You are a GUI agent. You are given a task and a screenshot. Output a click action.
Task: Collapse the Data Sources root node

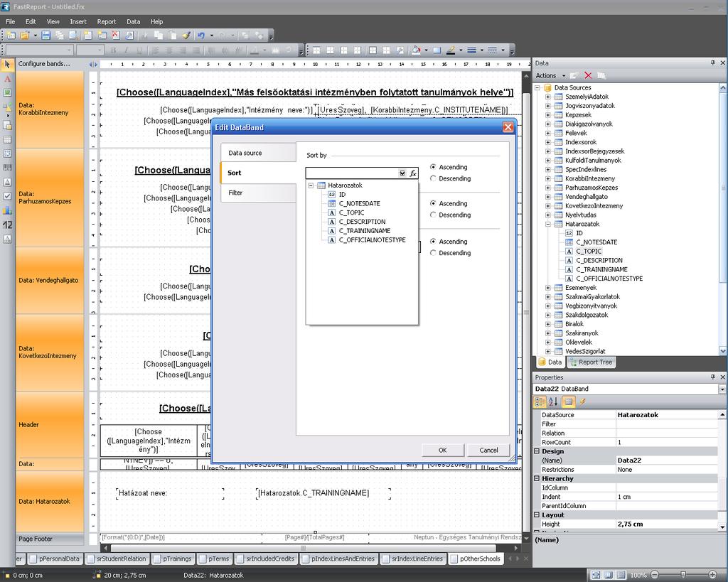click(x=537, y=87)
